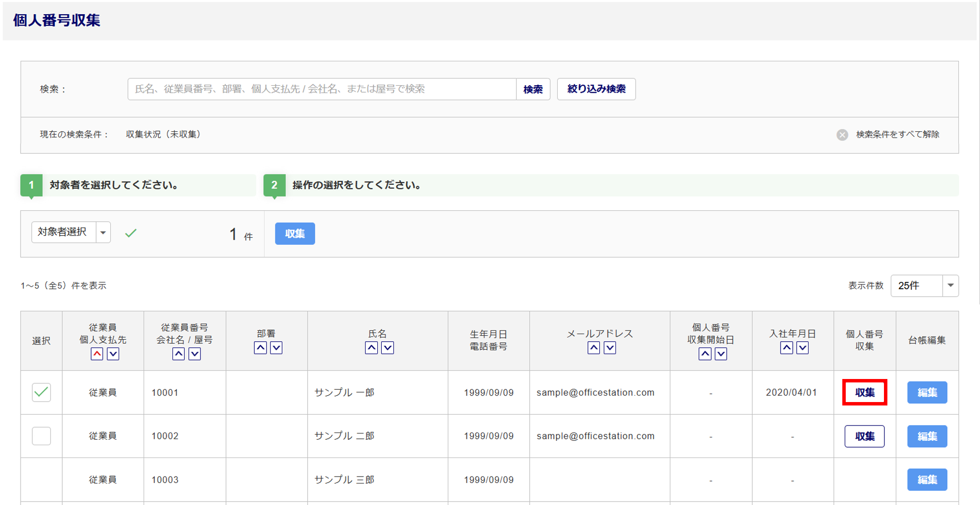980x505 pixels.
Task: Sort 従業員/個人支払先 column ascending
Action: coord(97,354)
